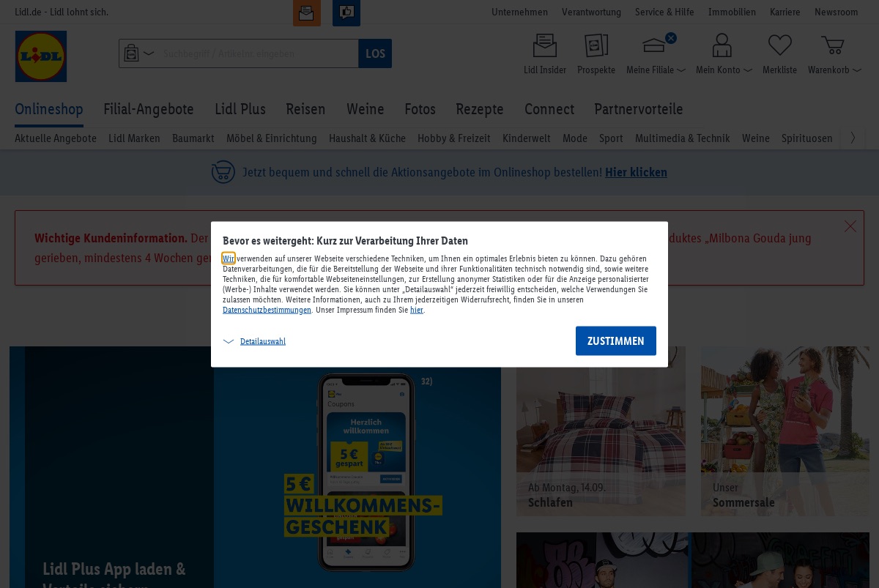This screenshot has height=588, width=879.
Task: Expand the Meine Filiale dropdown label
Action: 656,70
